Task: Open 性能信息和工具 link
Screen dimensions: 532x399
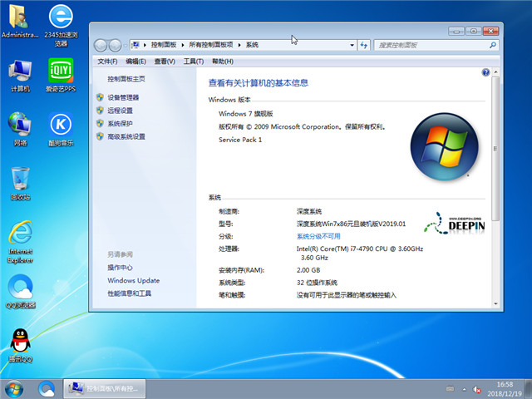Action: tap(130, 293)
